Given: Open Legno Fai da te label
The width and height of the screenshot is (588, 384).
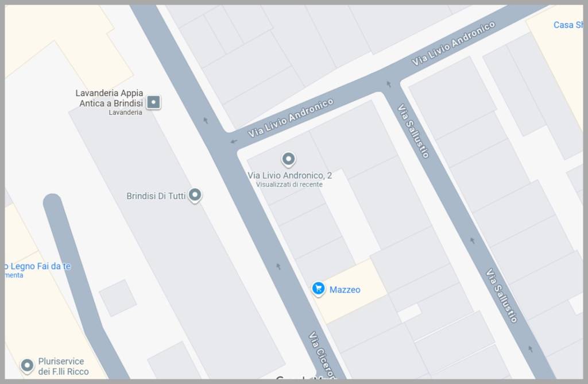Looking at the screenshot, I should (x=37, y=266).
